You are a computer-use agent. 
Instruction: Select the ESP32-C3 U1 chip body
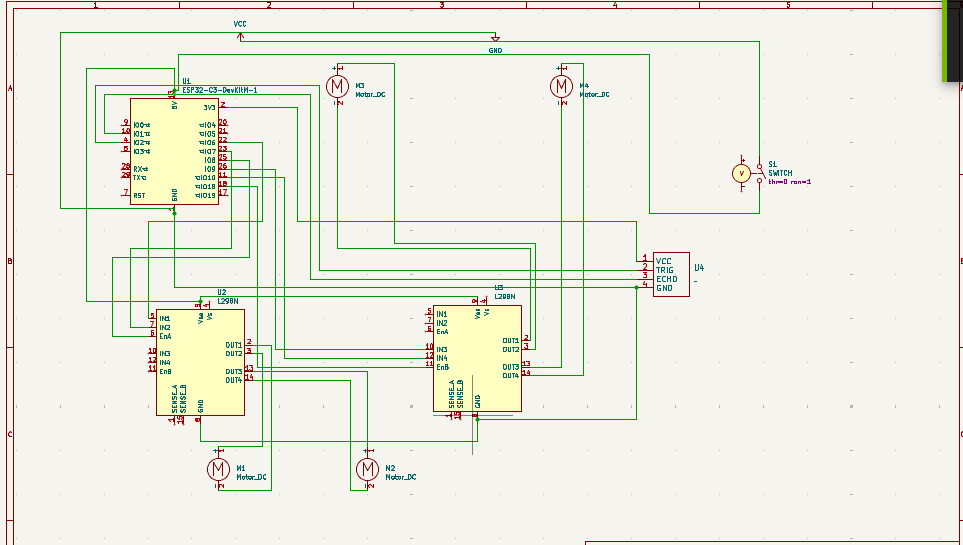(x=174, y=151)
